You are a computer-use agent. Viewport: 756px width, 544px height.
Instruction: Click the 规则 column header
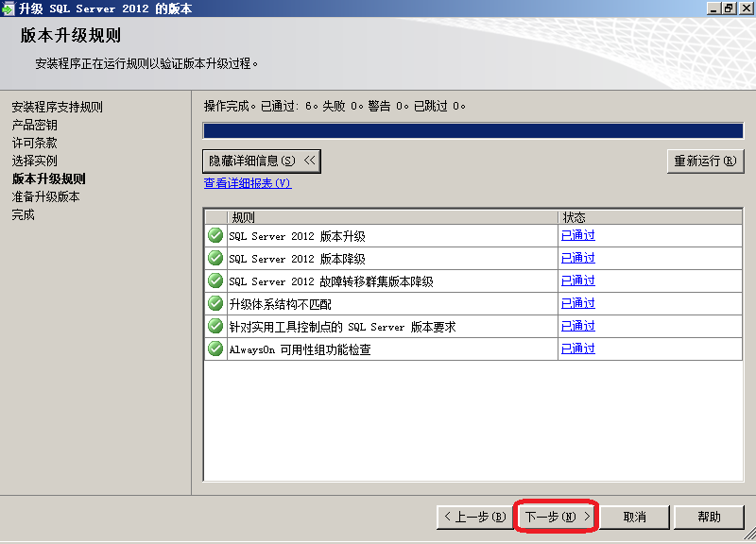392,217
